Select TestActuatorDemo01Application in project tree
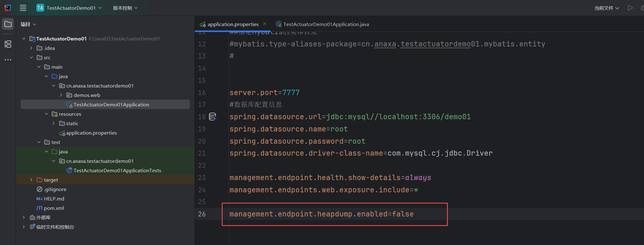 105,104
